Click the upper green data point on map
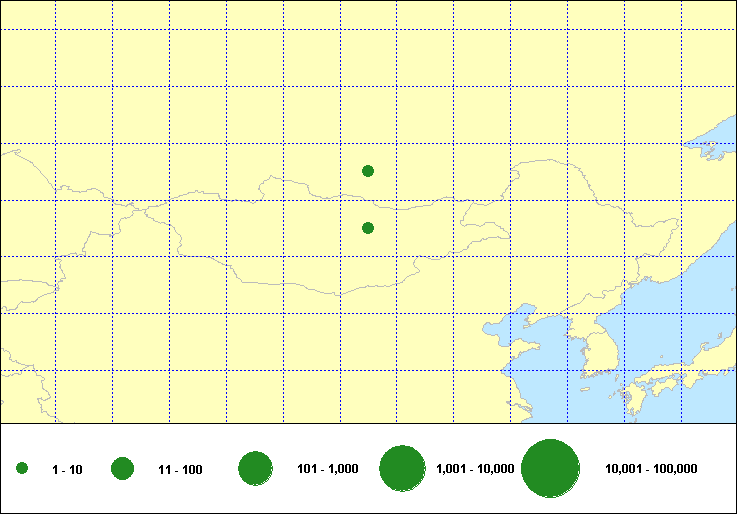Viewport: 737px width, 514px height. pyautogui.click(x=368, y=171)
